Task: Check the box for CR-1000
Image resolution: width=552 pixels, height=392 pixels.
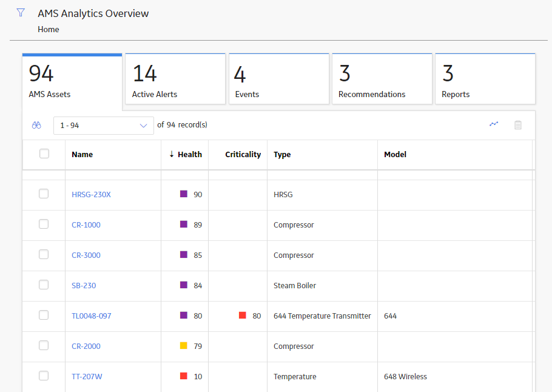Action: coord(44,224)
